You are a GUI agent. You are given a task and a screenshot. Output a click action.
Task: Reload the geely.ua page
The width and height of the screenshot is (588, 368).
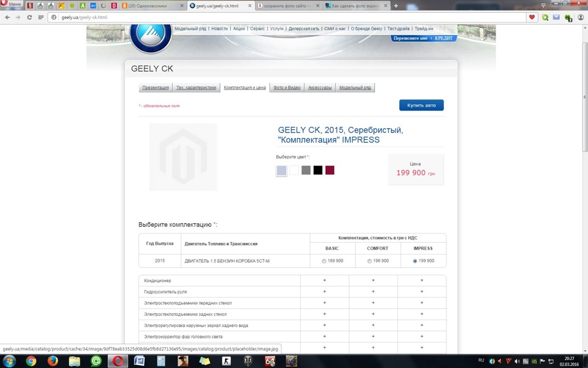29,17
